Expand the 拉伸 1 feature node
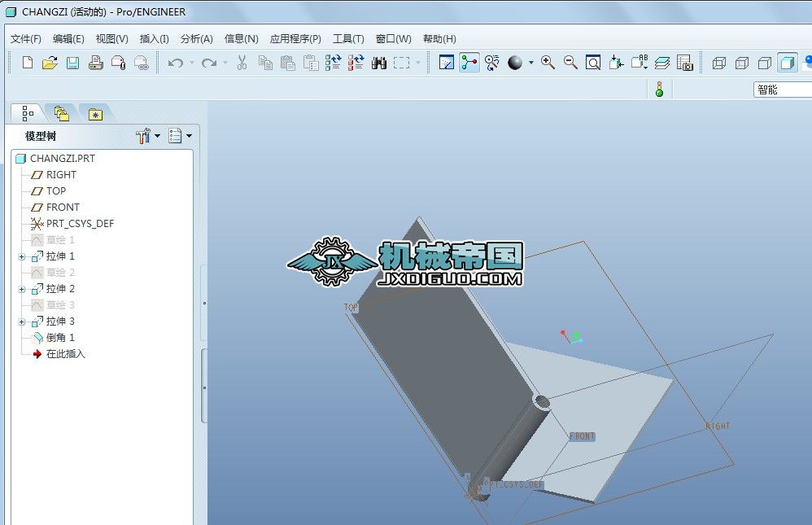This screenshot has width=812, height=525. [x=22, y=256]
